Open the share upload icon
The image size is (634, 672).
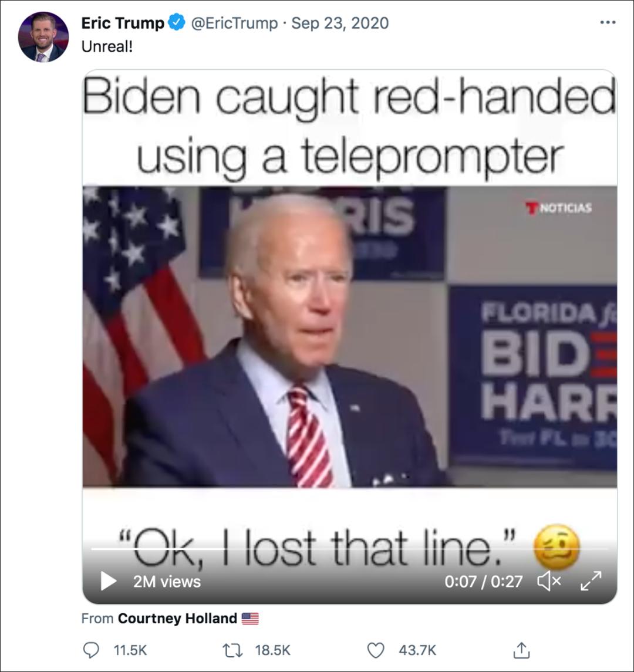522,650
